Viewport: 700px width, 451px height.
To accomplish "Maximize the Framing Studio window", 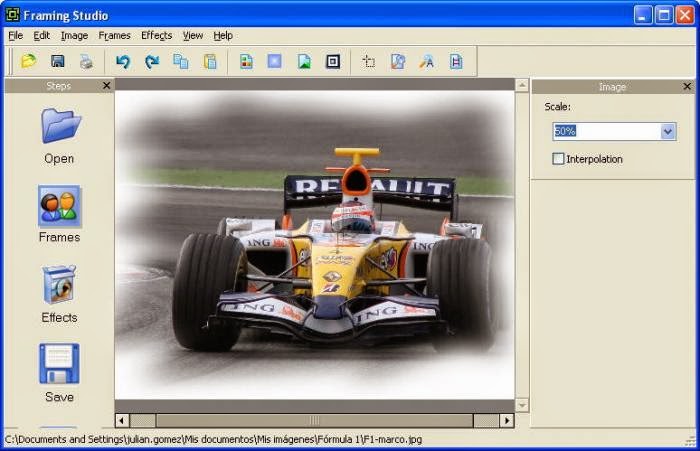I will (664, 15).
